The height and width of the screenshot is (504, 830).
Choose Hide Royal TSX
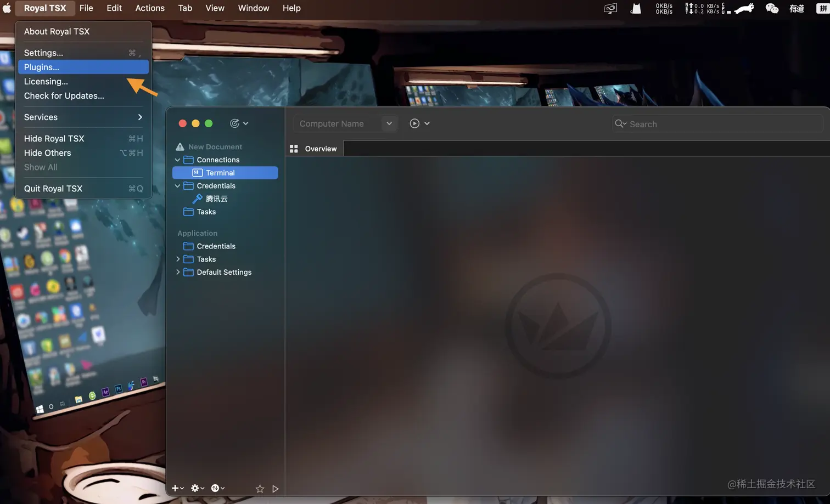click(83, 138)
